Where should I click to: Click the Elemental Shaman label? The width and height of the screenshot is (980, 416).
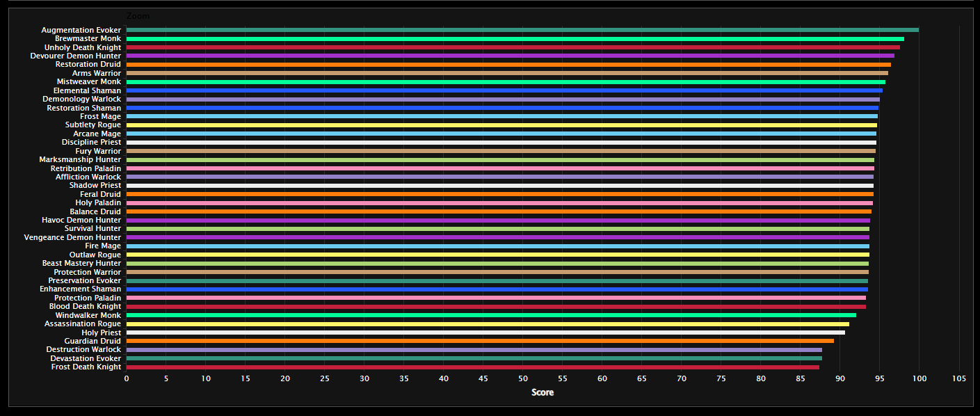87,90
